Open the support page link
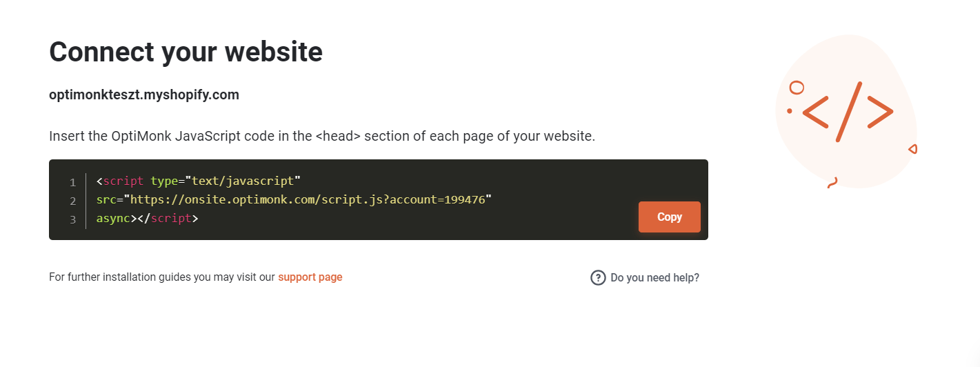The width and height of the screenshot is (980, 367). point(310,277)
